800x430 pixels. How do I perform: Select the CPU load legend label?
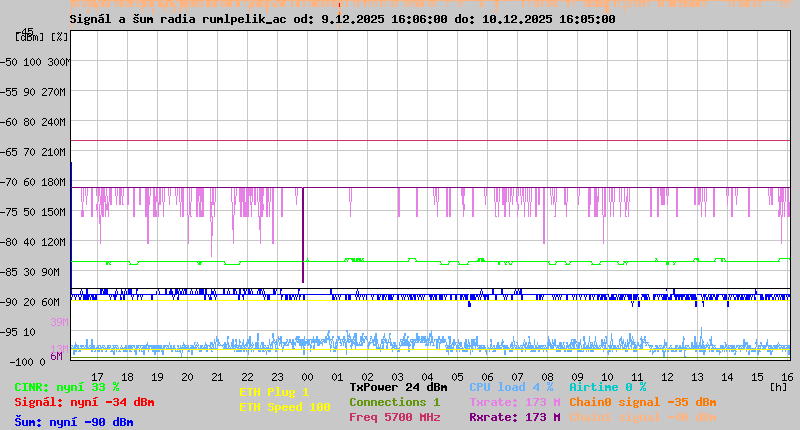[511, 387]
